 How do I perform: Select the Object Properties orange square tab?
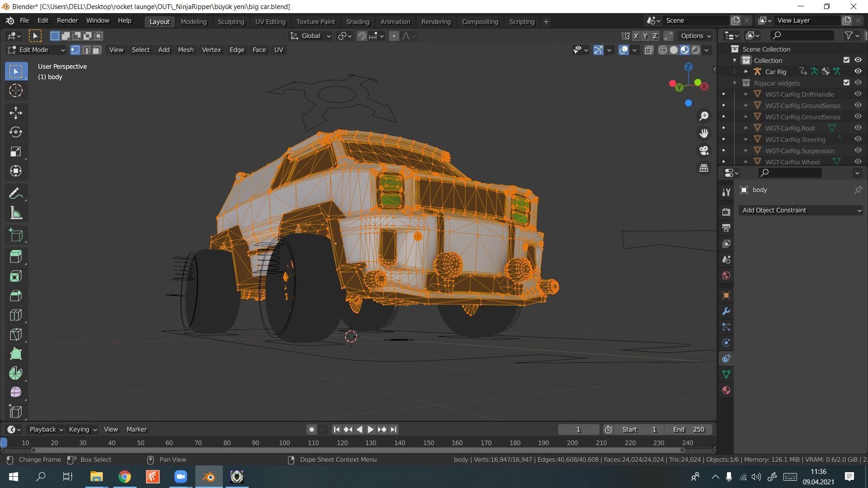tap(726, 295)
